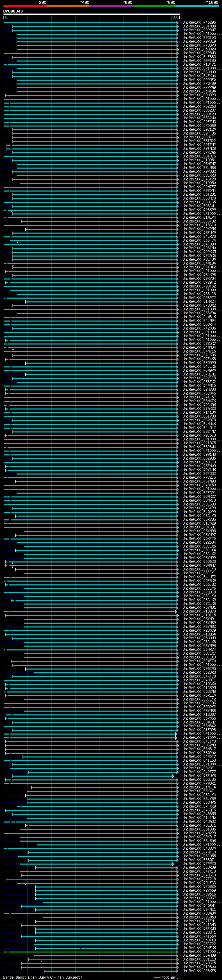Screen dimensions: 222x980
Task: Open hit UniRef100_P19950
Action: [199, 183]
